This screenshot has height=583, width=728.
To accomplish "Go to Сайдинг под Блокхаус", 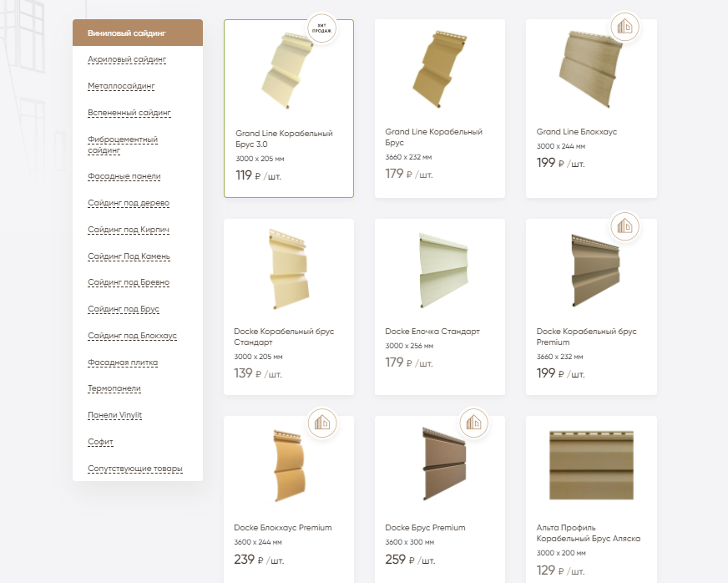I will point(132,336).
